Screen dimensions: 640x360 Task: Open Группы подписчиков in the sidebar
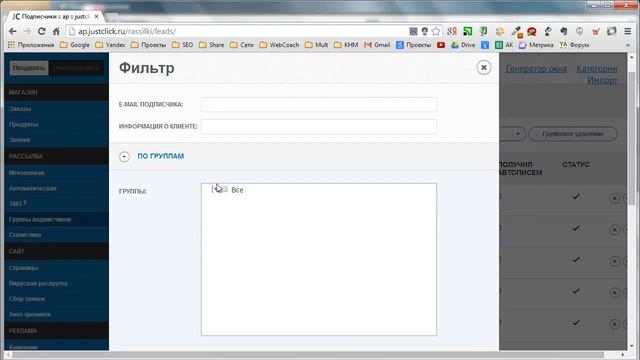click(x=40, y=219)
